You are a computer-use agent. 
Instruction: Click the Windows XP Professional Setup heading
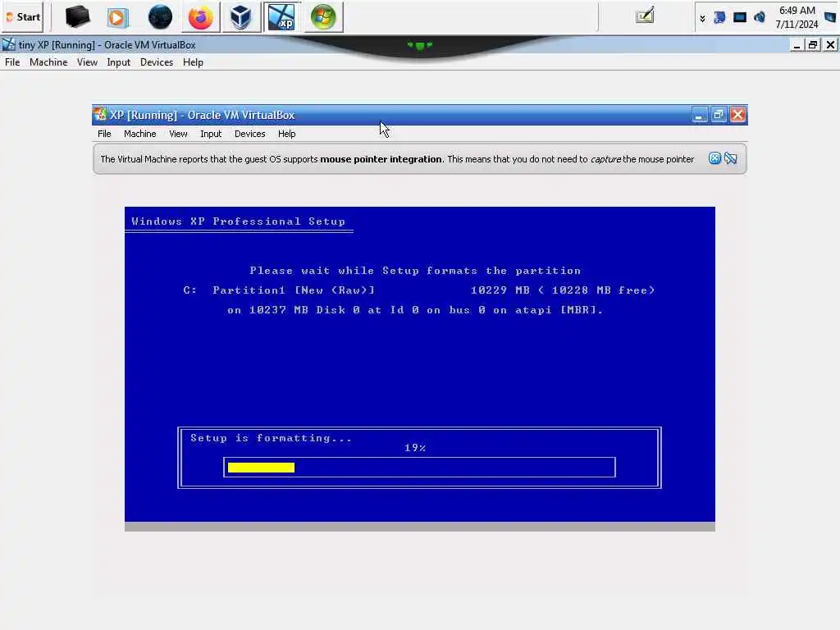coord(239,221)
